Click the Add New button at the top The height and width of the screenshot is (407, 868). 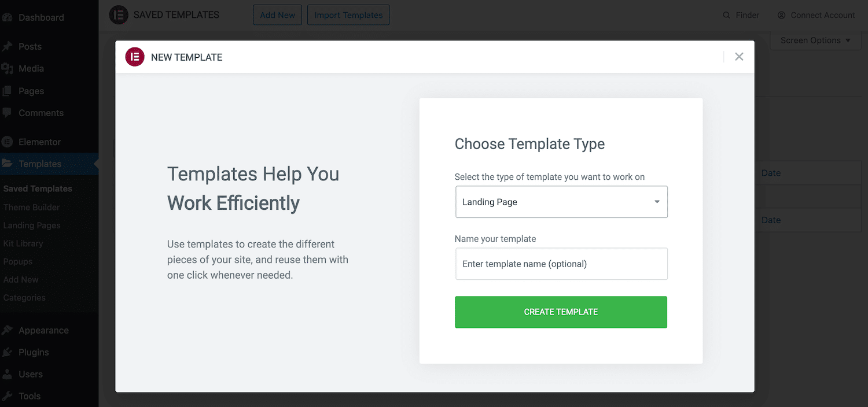coord(277,16)
